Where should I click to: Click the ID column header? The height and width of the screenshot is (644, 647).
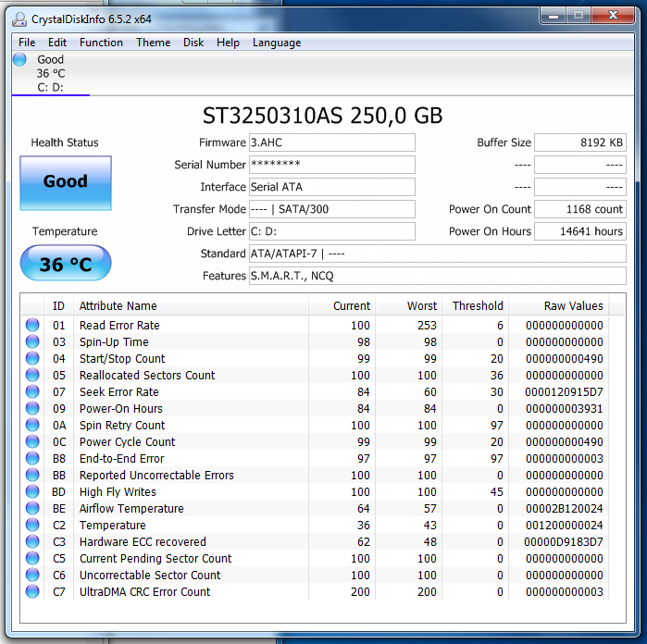tap(58, 305)
